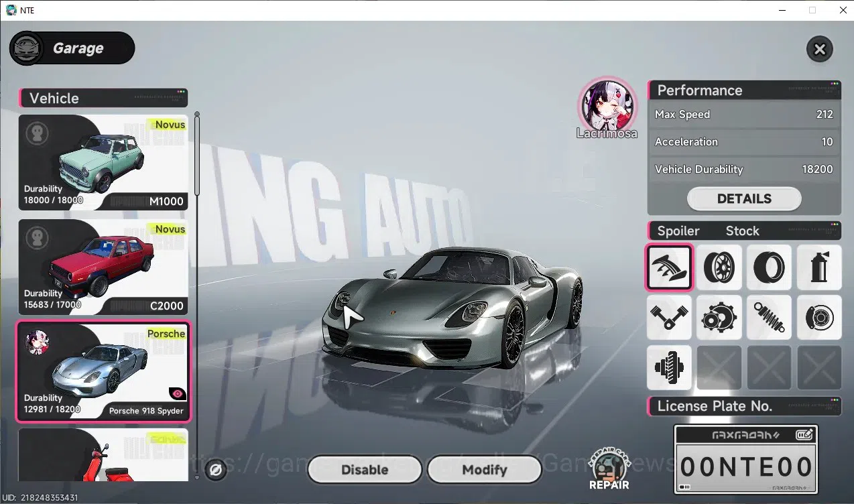Viewport: 854px width, 504px height.
Task: Click the Spoiler Stock header label
Action: coord(744,231)
